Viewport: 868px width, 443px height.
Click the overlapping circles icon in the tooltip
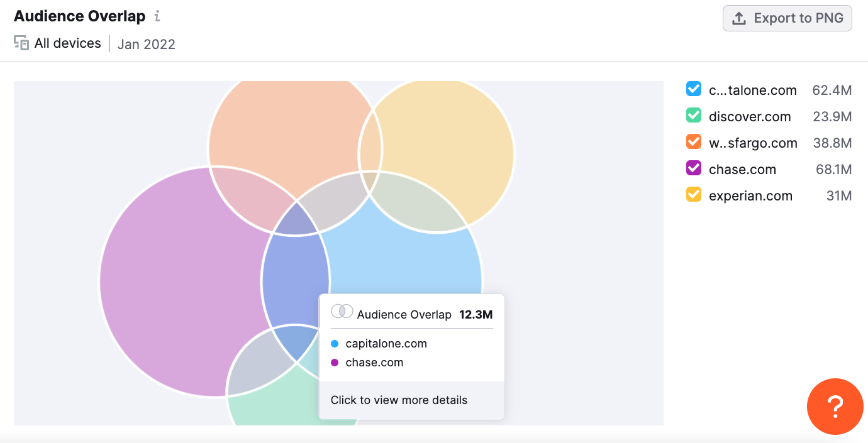[342, 311]
